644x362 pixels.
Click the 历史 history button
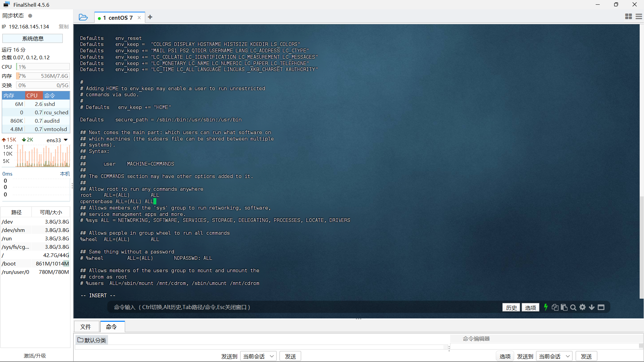point(511,307)
